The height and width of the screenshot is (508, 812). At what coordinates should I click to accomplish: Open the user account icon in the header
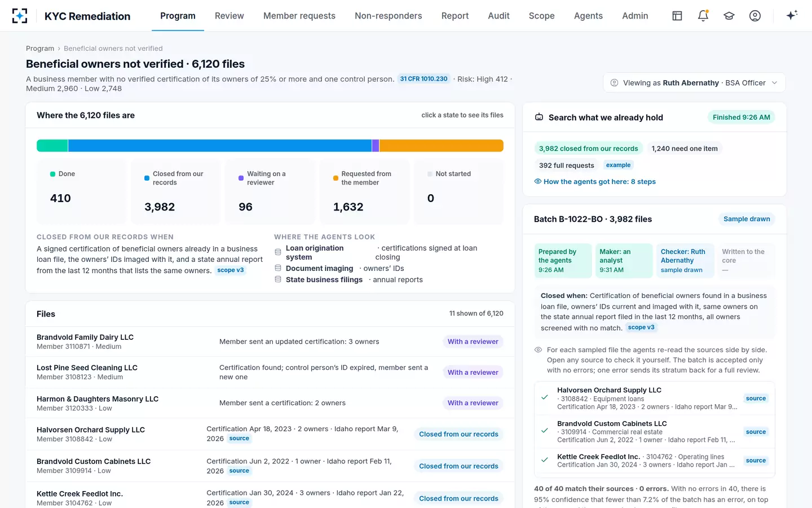coord(755,16)
